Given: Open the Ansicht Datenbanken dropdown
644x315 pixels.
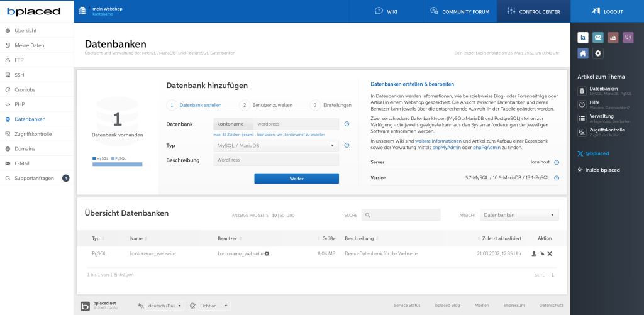Looking at the screenshot, I should pyautogui.click(x=519, y=215).
